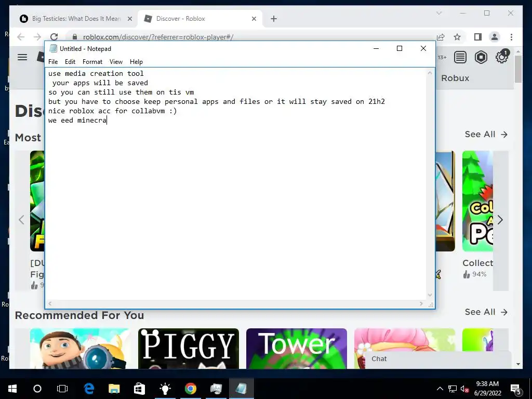The width and height of the screenshot is (532, 399).
Task: Select the Discover - Roblox tab
Action: (200, 19)
